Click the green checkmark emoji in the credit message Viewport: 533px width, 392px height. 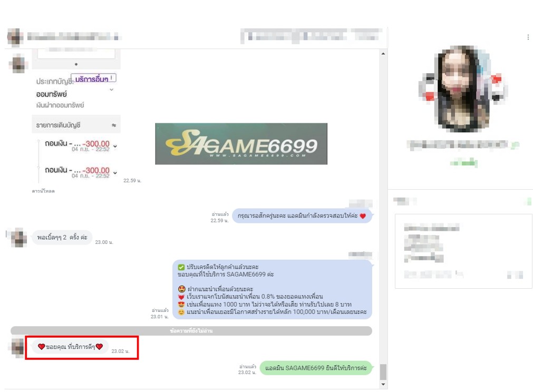(181, 267)
